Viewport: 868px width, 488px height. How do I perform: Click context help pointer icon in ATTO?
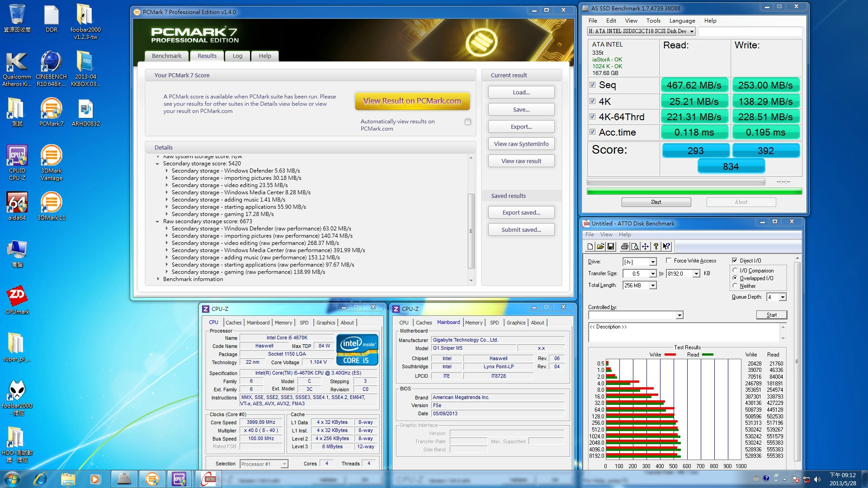pos(666,246)
